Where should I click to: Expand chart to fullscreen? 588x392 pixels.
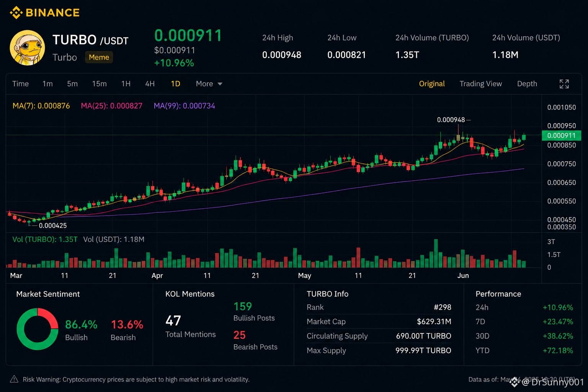click(x=564, y=84)
